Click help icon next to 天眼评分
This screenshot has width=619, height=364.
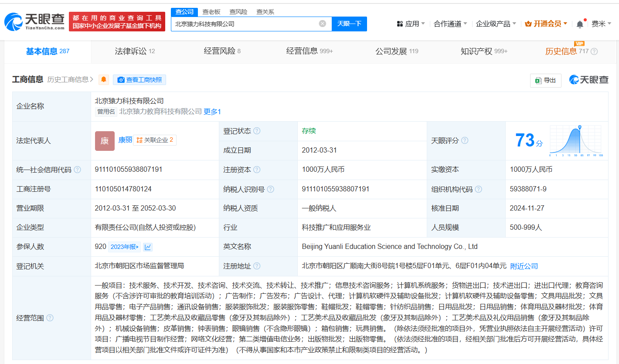tap(465, 140)
